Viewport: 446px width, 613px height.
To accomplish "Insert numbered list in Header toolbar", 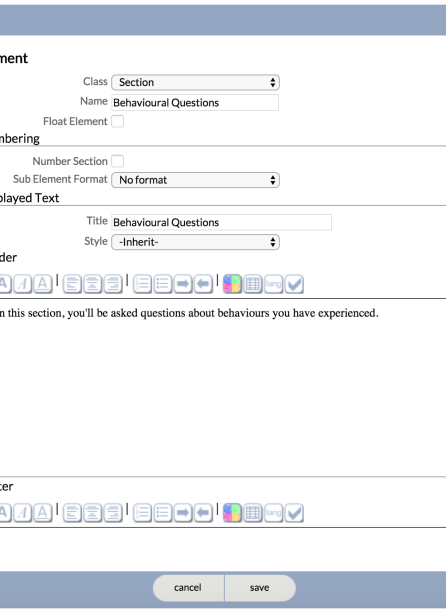I will [x=142, y=284].
